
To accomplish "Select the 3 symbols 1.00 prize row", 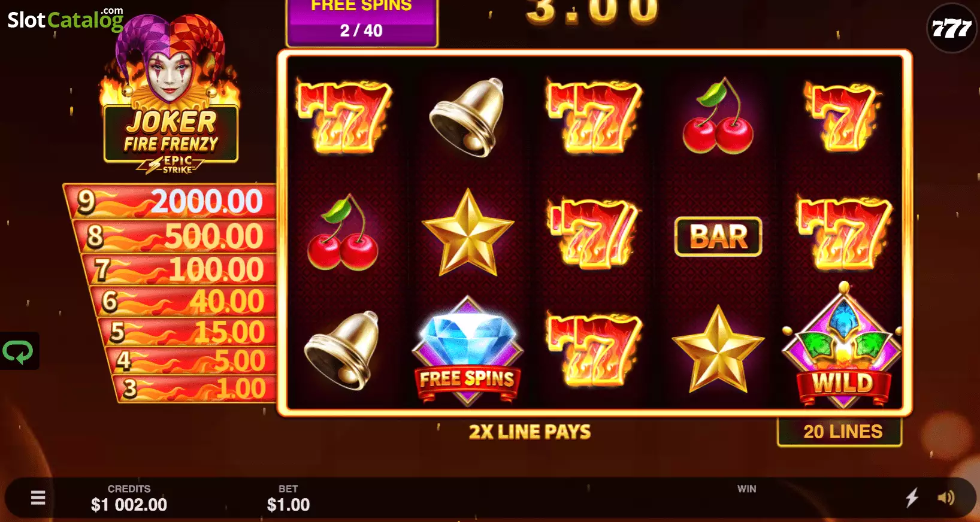I will pos(194,389).
